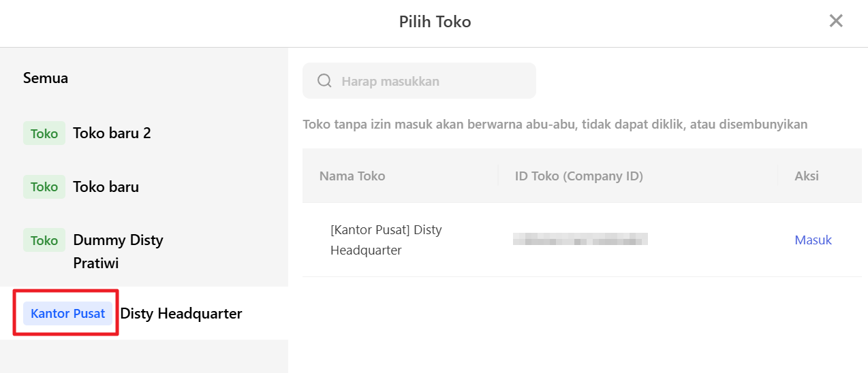
Task: Select the 'Toko baru' store name
Action: tap(106, 186)
